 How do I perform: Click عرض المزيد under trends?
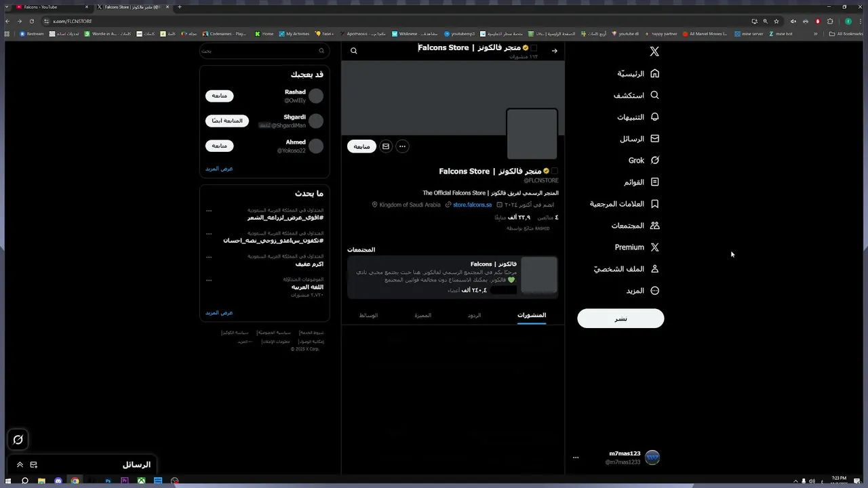pos(219,312)
